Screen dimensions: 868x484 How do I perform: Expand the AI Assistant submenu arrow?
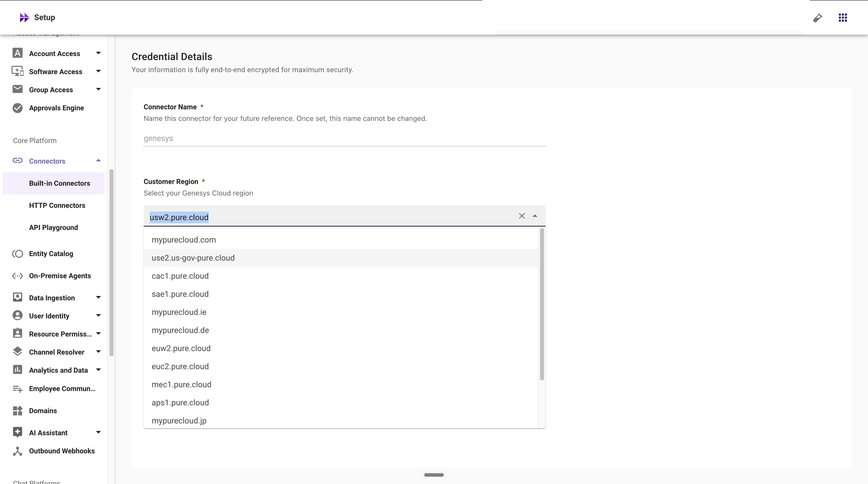(x=98, y=432)
